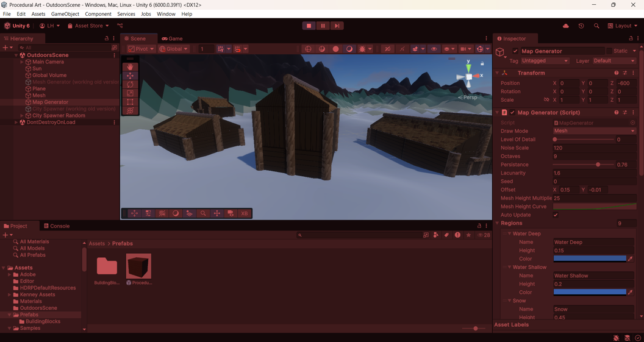Disable the Auto Update checkbox

[x=556, y=215]
